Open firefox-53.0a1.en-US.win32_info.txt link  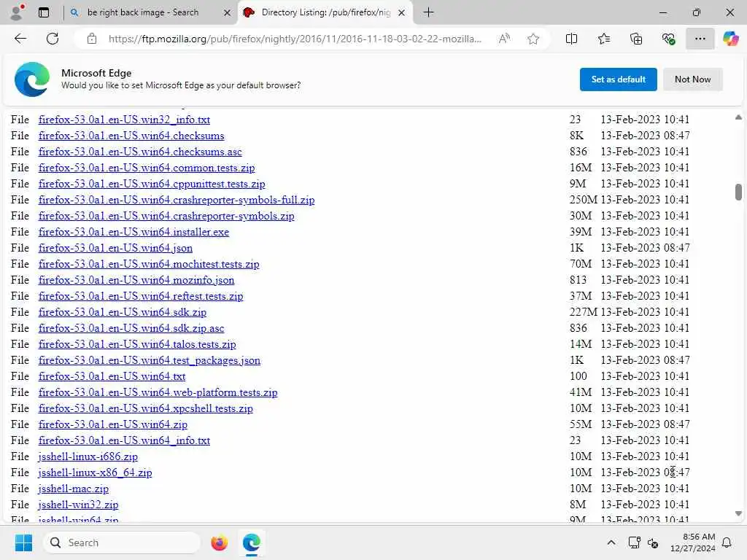[x=124, y=120]
